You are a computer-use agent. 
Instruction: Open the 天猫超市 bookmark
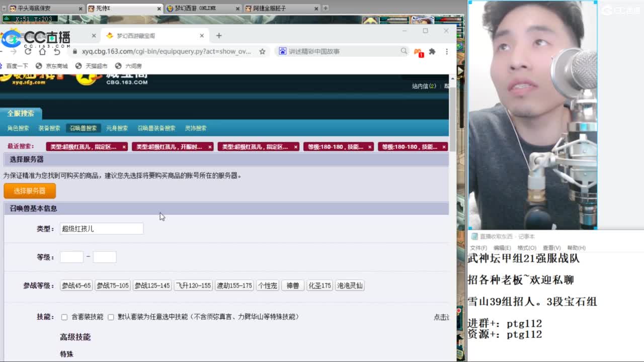tap(91, 66)
